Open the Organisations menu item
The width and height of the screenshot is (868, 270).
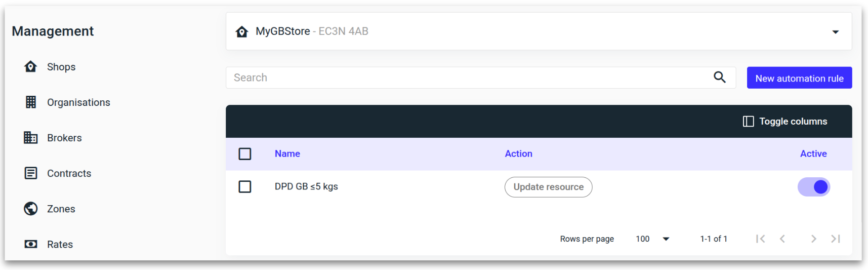click(78, 102)
